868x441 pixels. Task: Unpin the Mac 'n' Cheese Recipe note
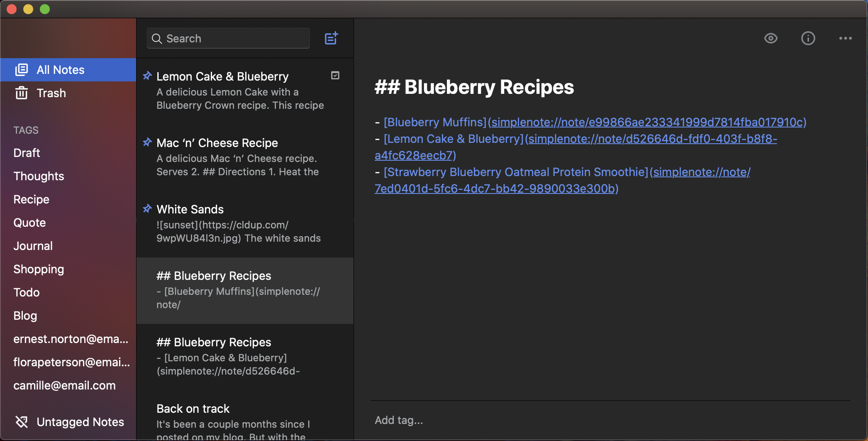tap(147, 142)
